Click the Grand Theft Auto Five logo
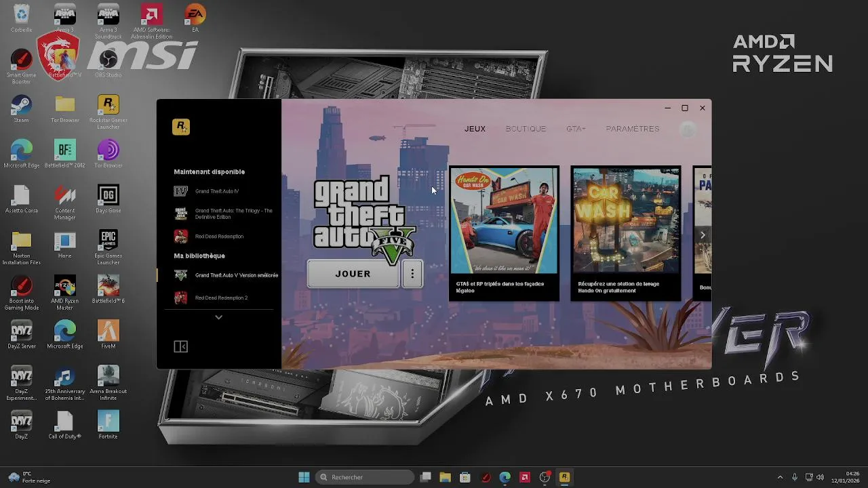868x488 pixels. (x=364, y=220)
